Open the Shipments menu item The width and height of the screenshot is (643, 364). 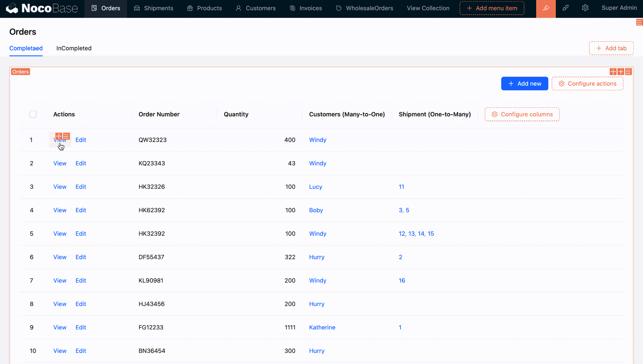154,8
